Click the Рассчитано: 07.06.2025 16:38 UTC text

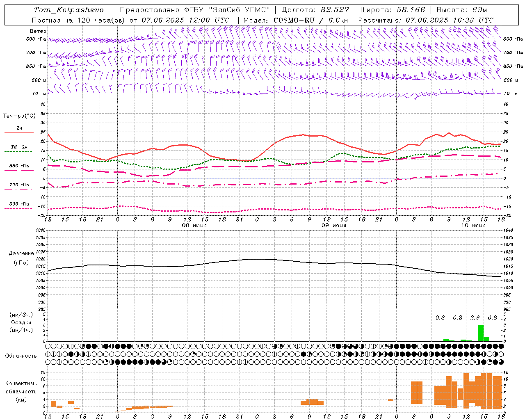coord(426,20)
